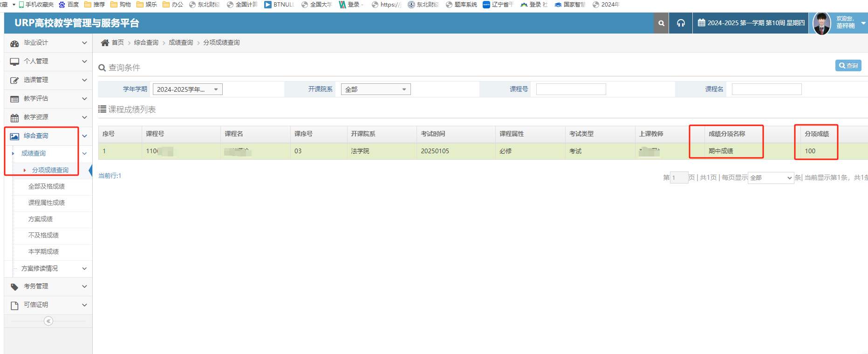Click 综合查询 breadcrumb link
Image resolution: width=868 pixels, height=354 pixels.
[146, 42]
